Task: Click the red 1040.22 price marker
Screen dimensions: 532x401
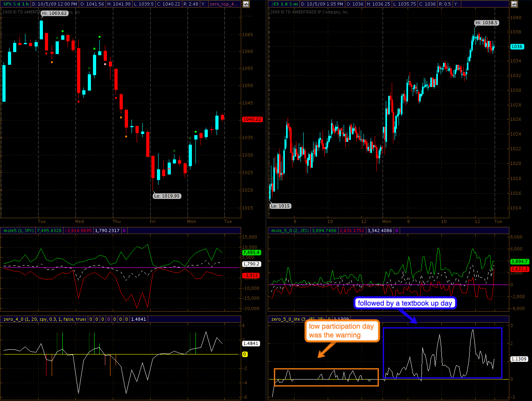Action: (252, 119)
